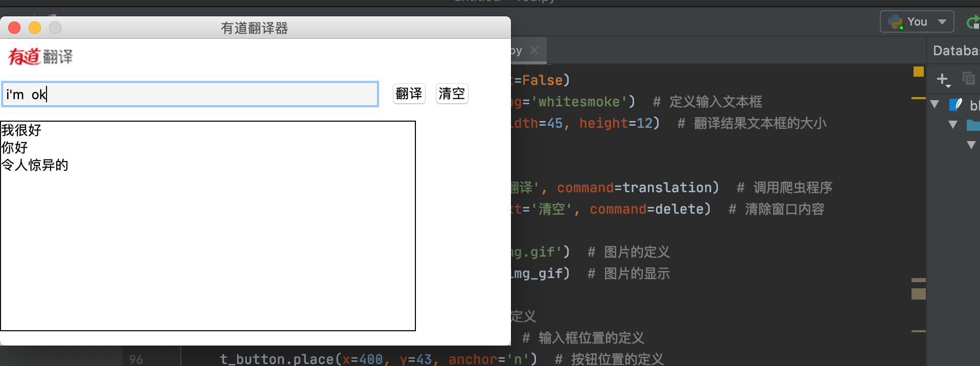Click the plus New icon in Database panel
The height and width of the screenshot is (366, 980).
click(x=943, y=79)
